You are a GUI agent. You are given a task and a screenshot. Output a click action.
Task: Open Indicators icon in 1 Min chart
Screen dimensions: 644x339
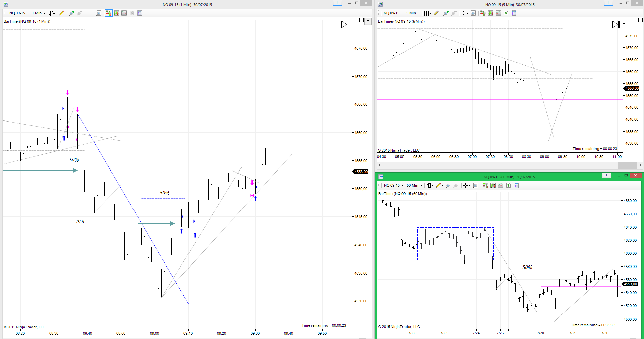tap(124, 13)
